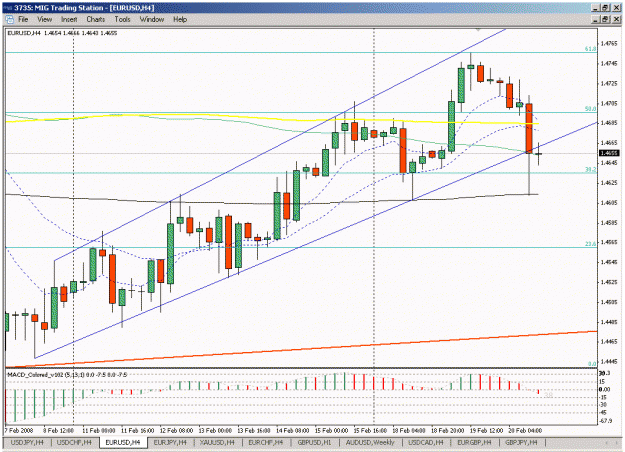Click the 0.0 Fibonacci level label
This screenshot has width=625, height=452.
coord(592,364)
